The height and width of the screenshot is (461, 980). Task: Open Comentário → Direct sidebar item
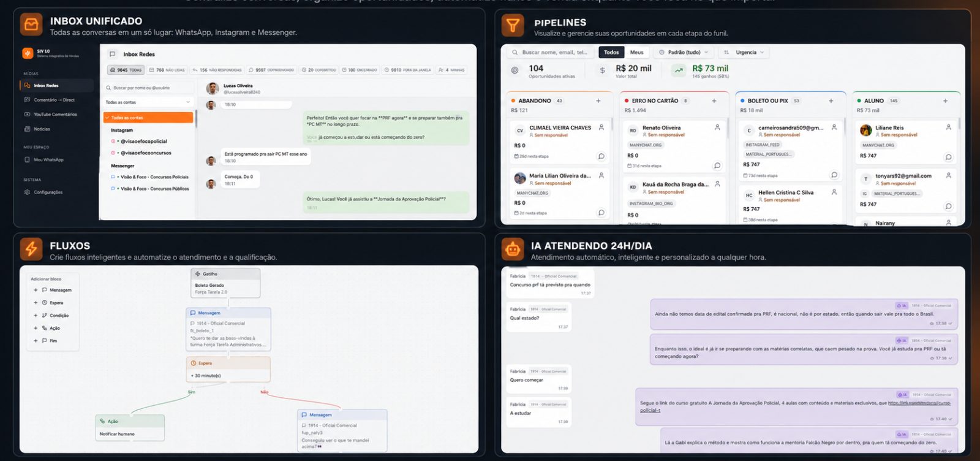point(55,100)
